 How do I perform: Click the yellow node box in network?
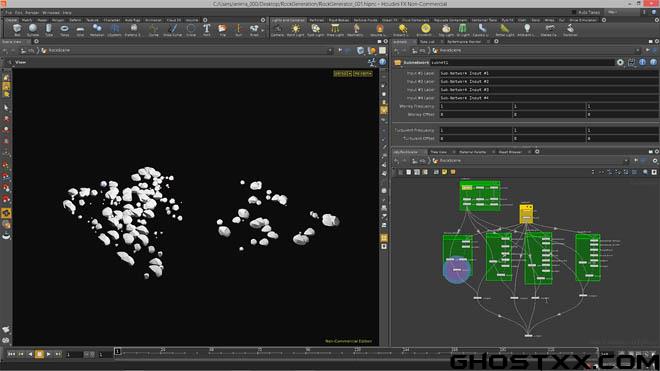[x=526, y=214]
